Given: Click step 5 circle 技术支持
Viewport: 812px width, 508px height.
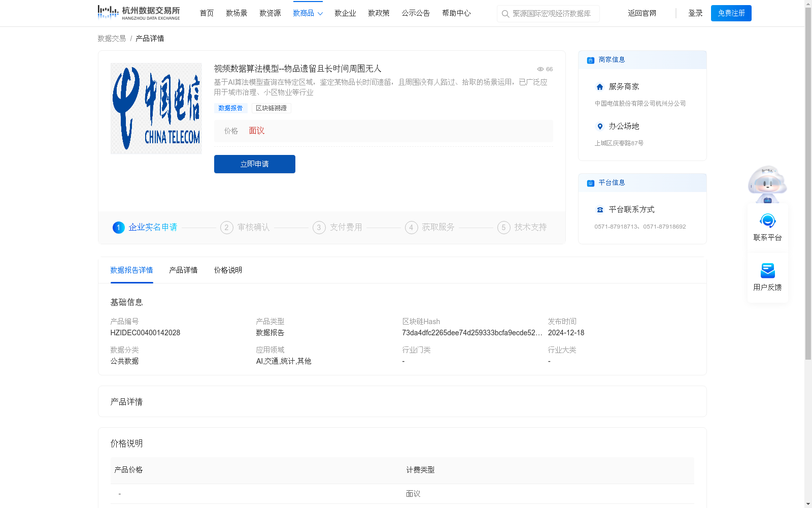Looking at the screenshot, I should 504,228.
